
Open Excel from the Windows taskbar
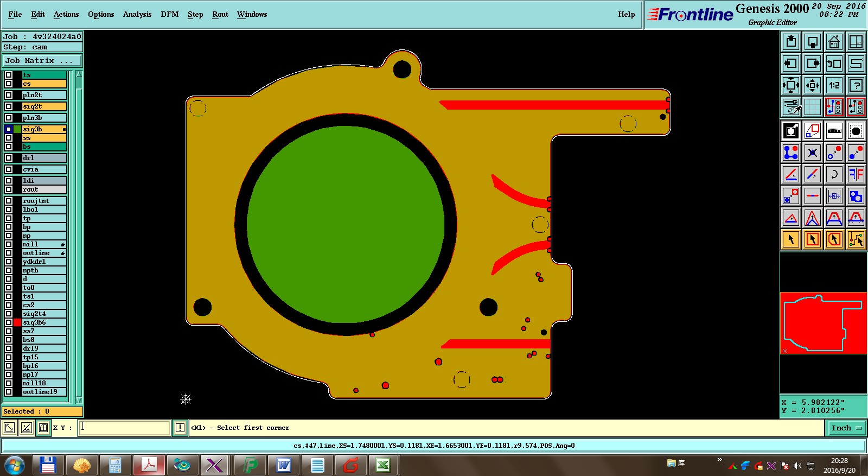[383, 465]
